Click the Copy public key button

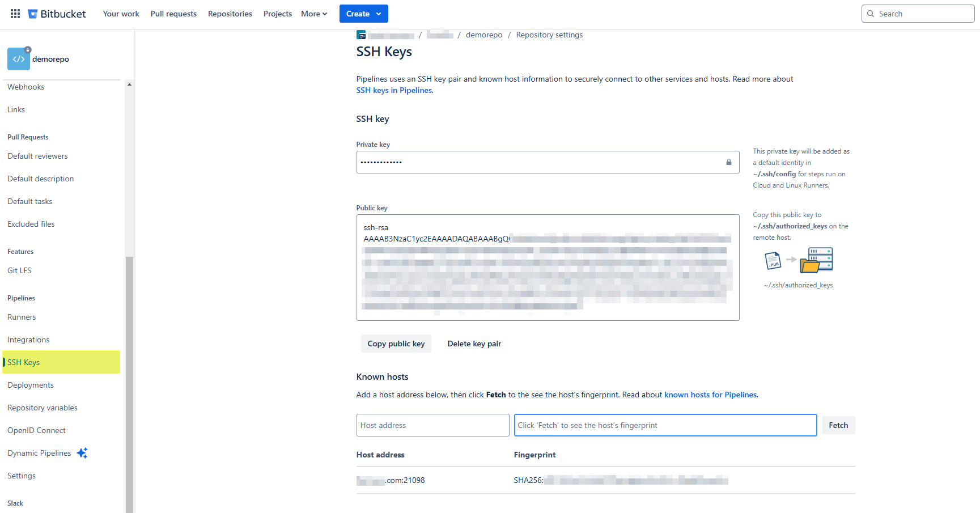tap(396, 344)
